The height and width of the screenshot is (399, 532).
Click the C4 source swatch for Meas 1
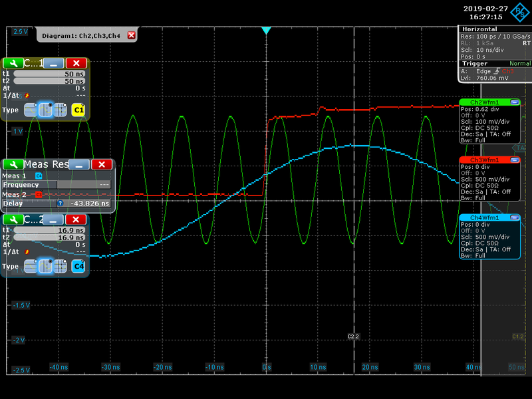coord(38,175)
